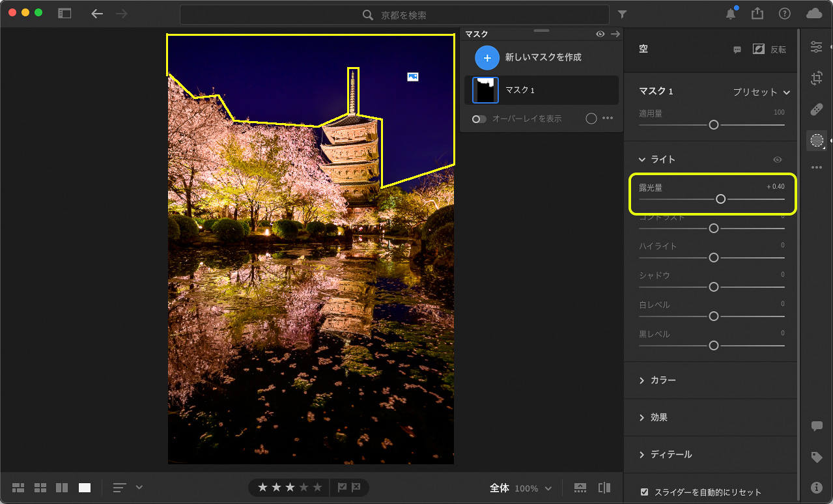Open the comments panel icon

pos(816,426)
